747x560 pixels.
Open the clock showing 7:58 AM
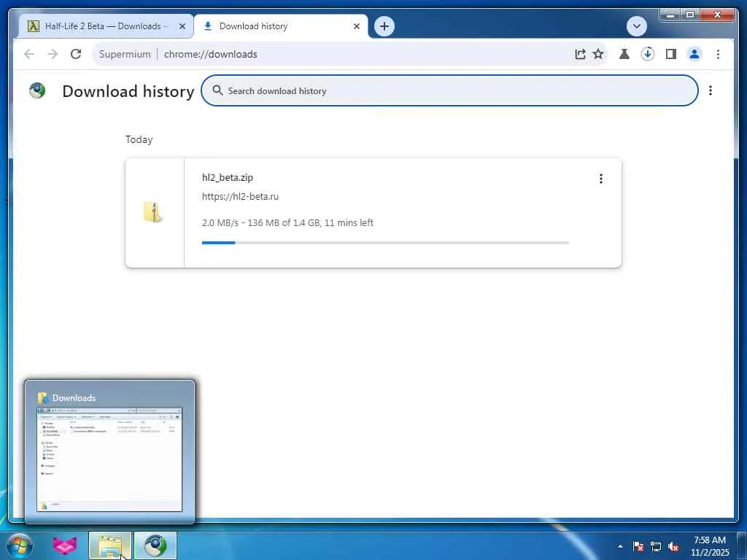pos(710,546)
